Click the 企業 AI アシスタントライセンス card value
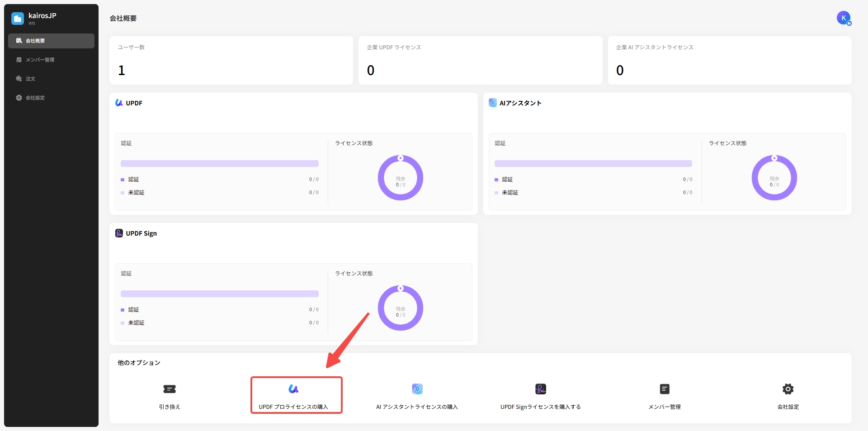The width and height of the screenshot is (868, 431). (x=620, y=71)
